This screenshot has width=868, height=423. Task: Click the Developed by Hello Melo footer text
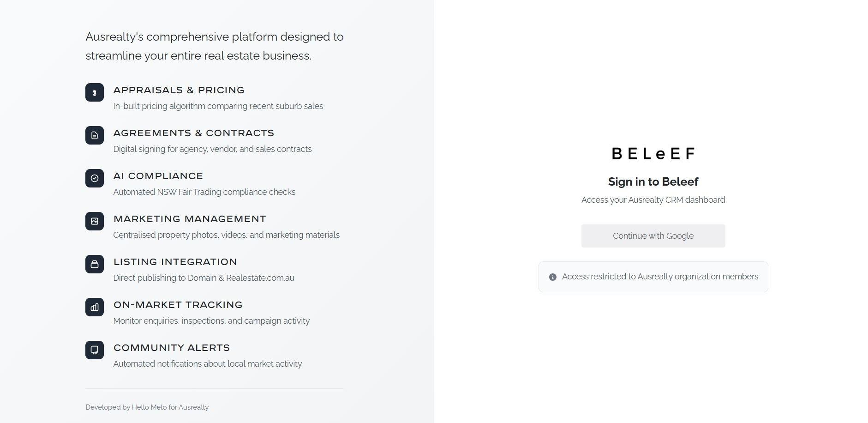coord(147,407)
